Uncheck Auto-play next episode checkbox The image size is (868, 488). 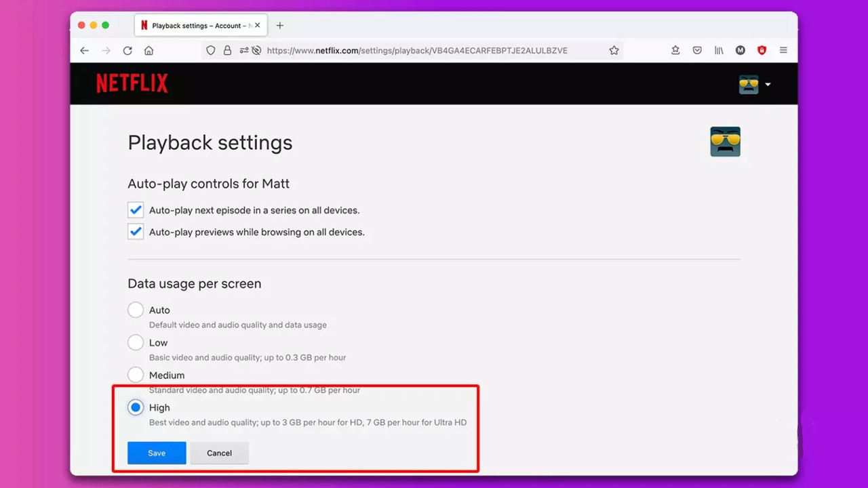pos(136,210)
